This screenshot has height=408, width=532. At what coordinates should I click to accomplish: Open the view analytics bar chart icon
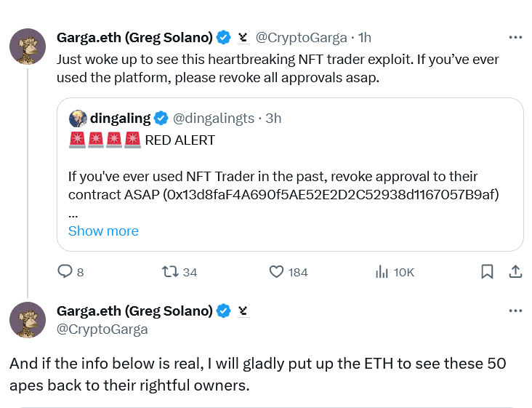click(x=382, y=272)
